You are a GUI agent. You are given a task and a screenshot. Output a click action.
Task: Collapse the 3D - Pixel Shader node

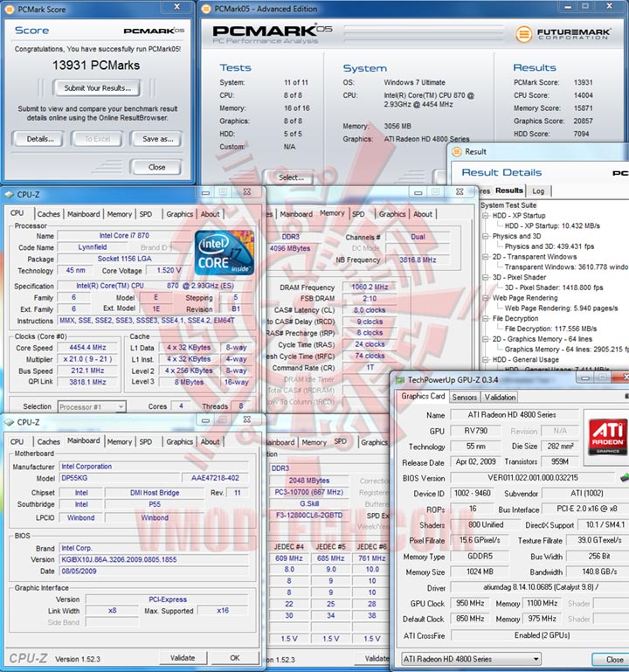[486, 277]
